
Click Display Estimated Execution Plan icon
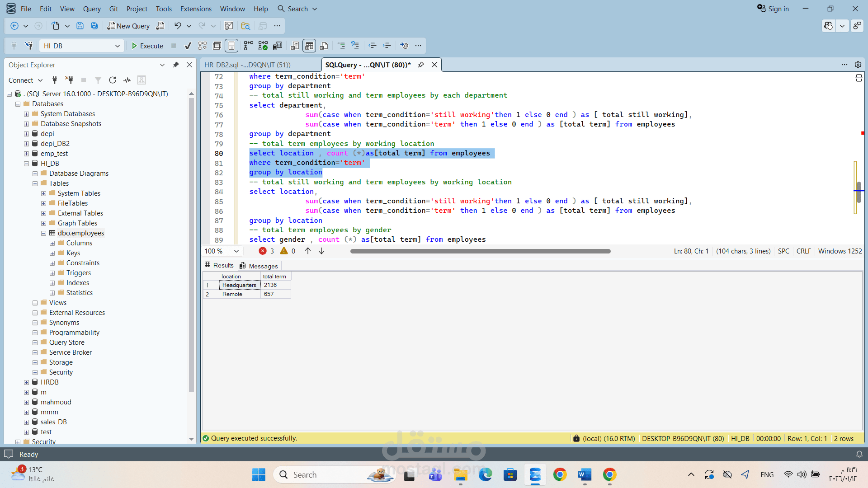point(203,46)
